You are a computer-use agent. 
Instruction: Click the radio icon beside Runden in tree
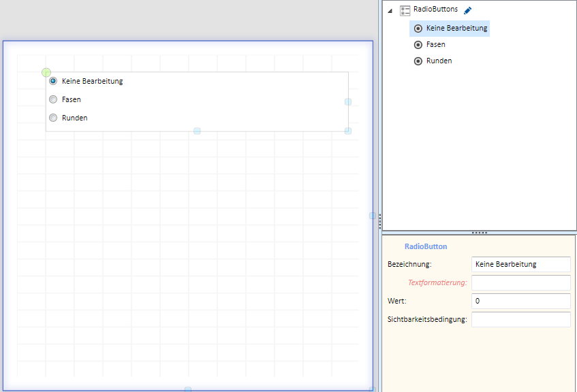pos(418,61)
